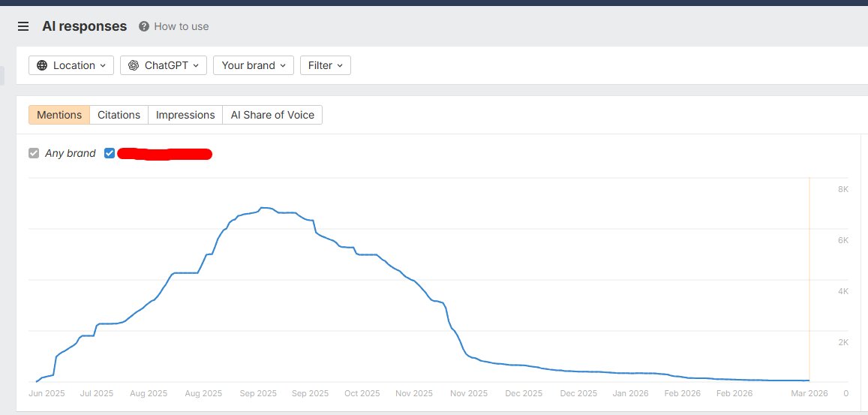This screenshot has height=415, width=868.
Task: Switch to the Citations tab
Action: click(119, 115)
